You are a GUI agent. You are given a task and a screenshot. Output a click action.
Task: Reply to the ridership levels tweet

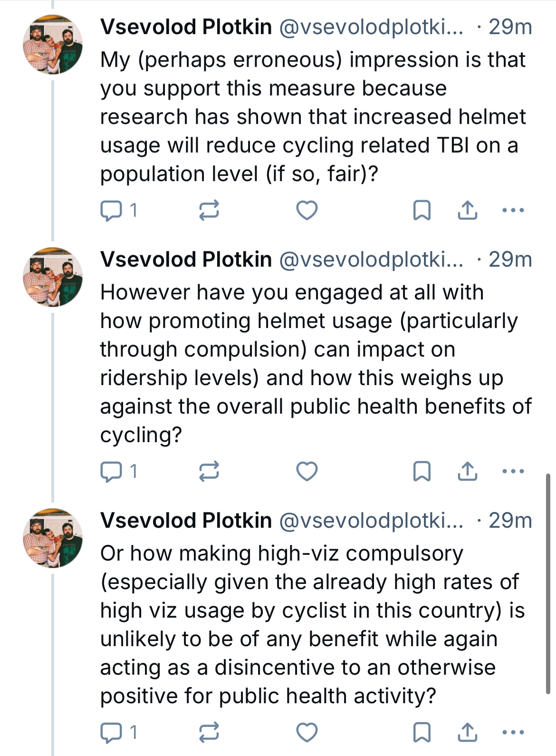[111, 471]
